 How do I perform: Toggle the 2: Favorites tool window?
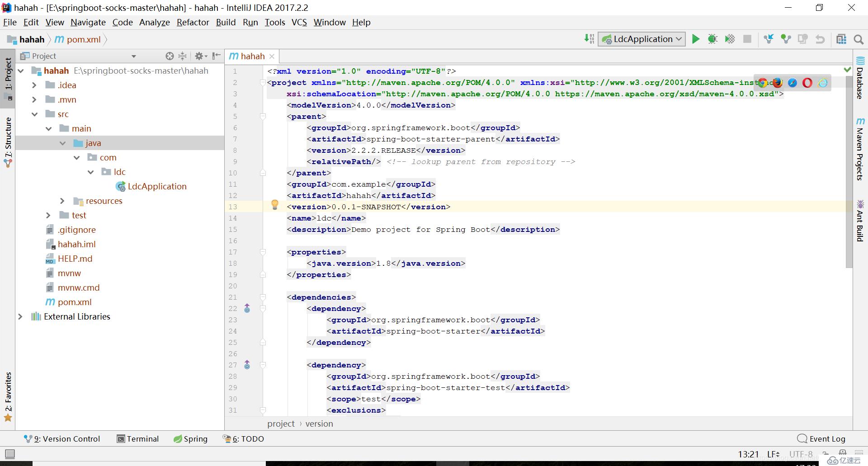coord(8,396)
